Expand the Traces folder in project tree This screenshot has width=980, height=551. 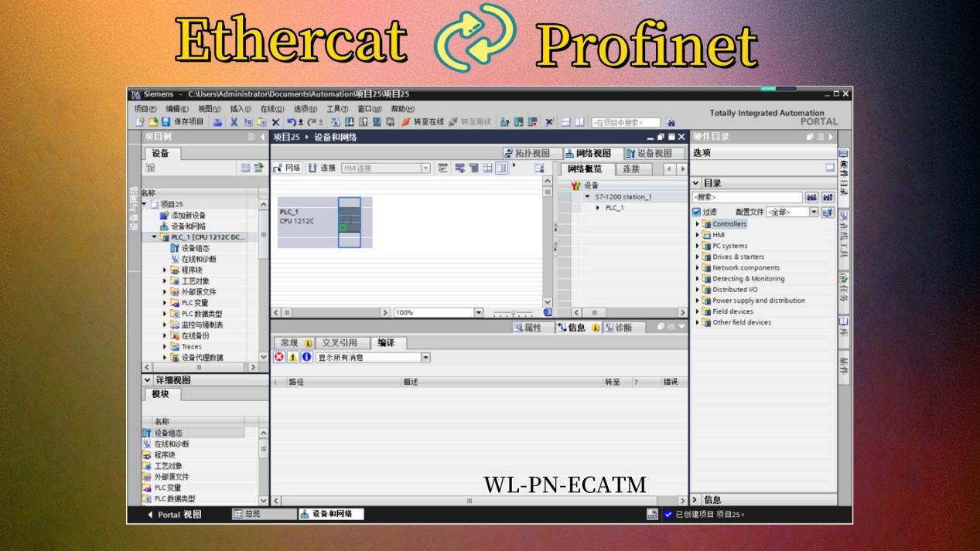(x=165, y=346)
